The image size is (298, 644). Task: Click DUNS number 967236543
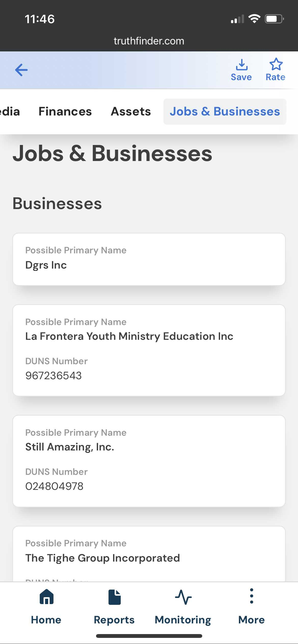(53, 375)
